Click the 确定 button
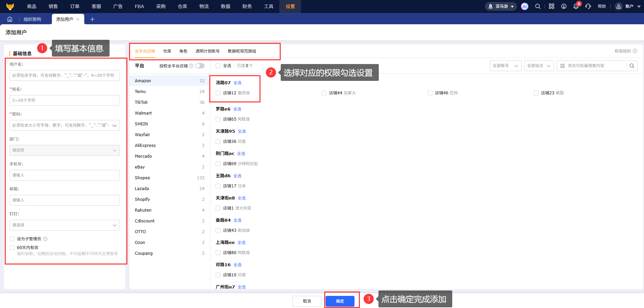This screenshot has height=308, width=644. (340, 301)
